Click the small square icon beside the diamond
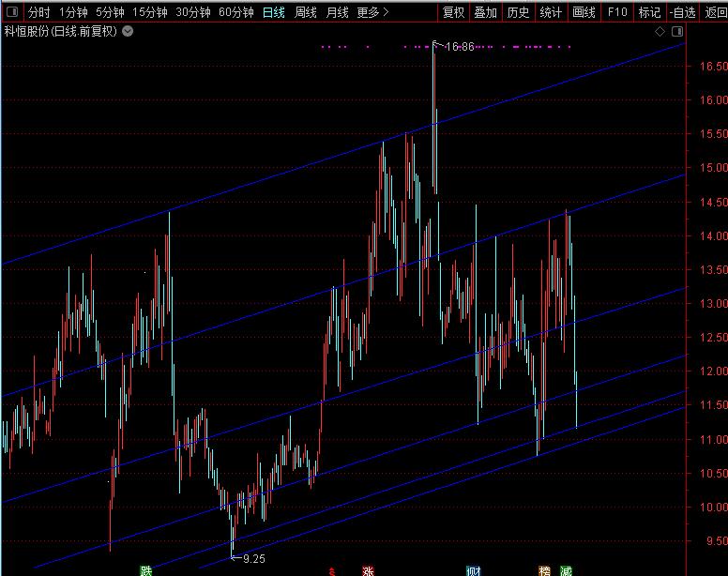 676,31
